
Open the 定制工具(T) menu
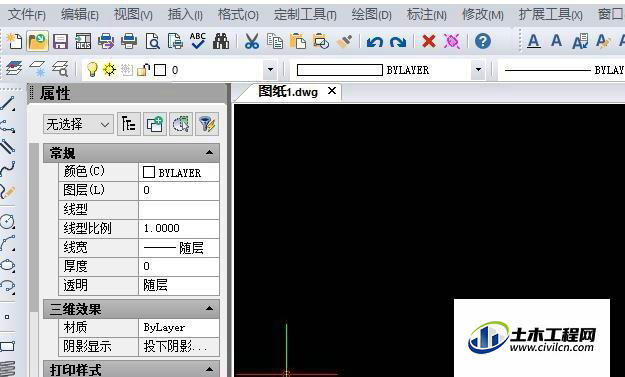(305, 15)
